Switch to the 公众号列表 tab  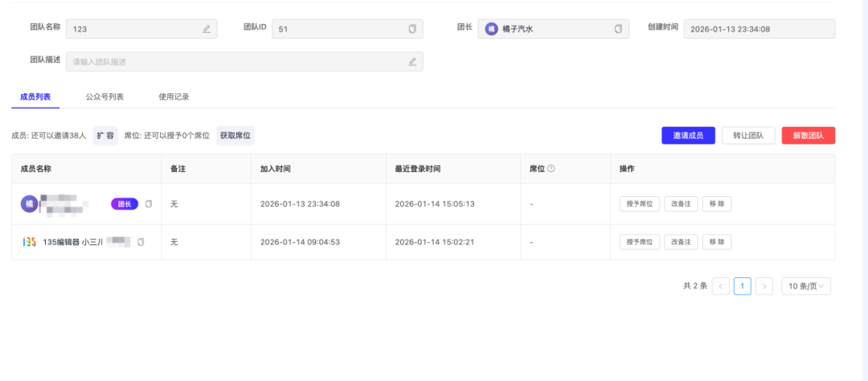coord(104,96)
